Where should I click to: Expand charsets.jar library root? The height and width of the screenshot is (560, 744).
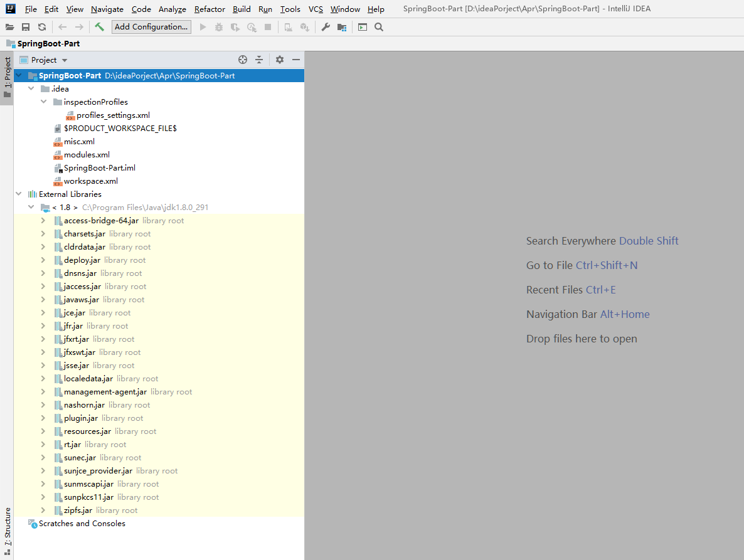click(43, 234)
